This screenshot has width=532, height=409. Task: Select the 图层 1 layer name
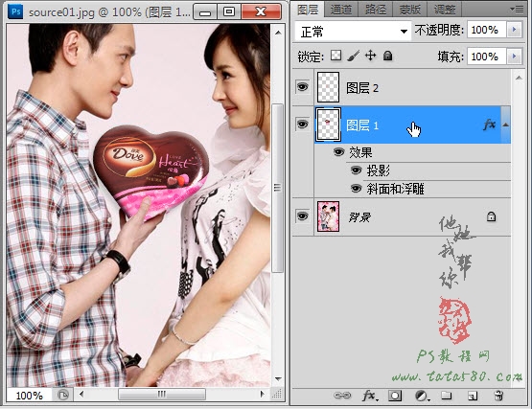(x=362, y=125)
